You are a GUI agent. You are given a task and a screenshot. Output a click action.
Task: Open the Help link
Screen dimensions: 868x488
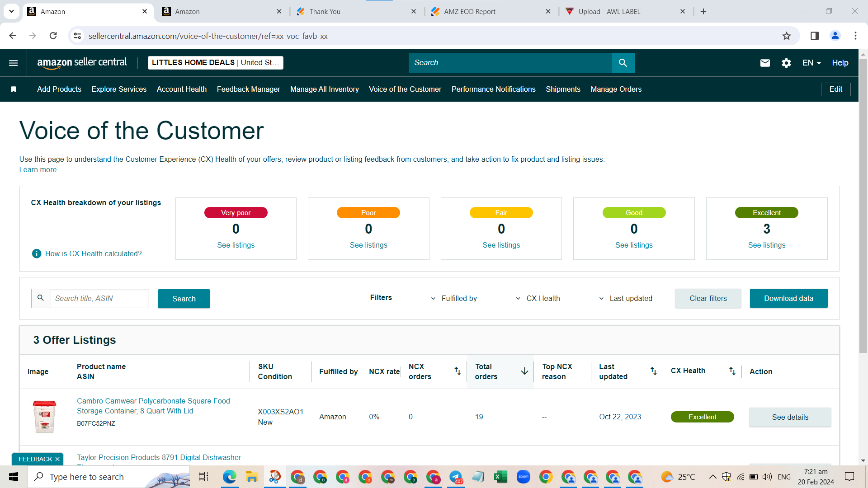point(840,63)
